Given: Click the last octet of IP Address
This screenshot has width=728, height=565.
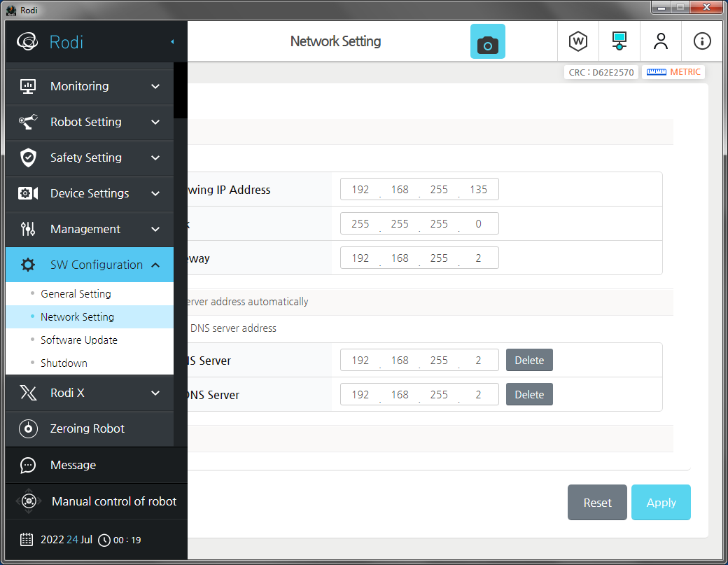Looking at the screenshot, I should click(x=479, y=190).
